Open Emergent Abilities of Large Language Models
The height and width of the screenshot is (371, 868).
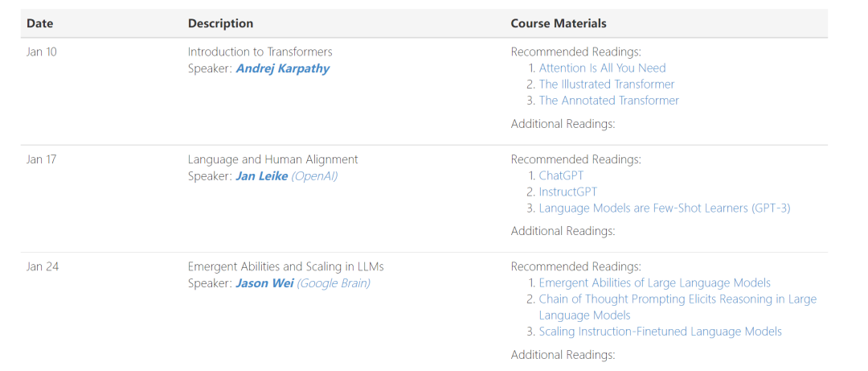(x=655, y=282)
